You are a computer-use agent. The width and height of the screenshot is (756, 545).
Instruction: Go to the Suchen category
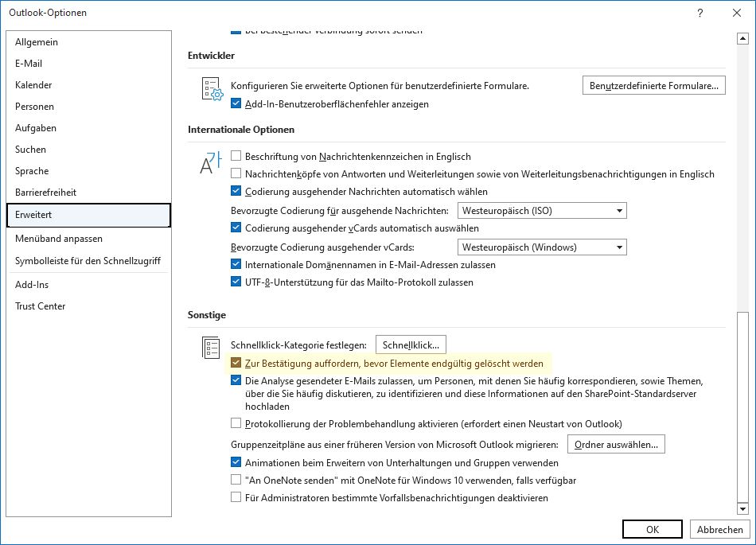[88, 150]
